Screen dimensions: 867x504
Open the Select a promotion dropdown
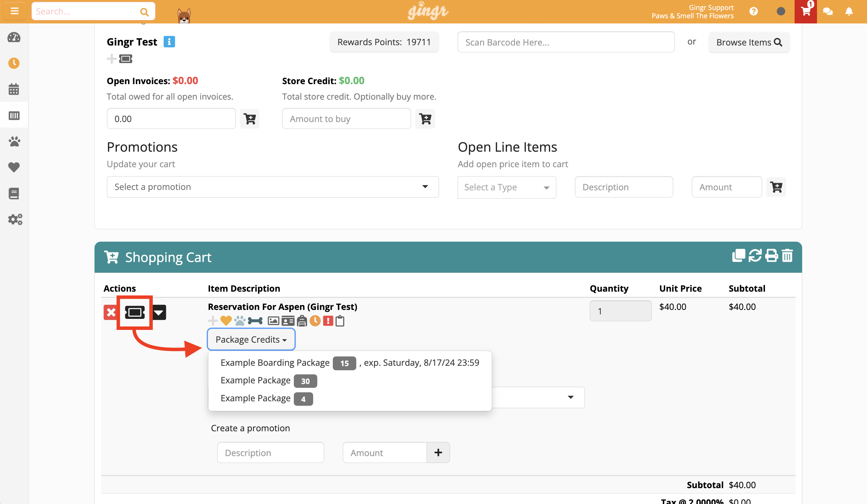pyautogui.click(x=272, y=187)
